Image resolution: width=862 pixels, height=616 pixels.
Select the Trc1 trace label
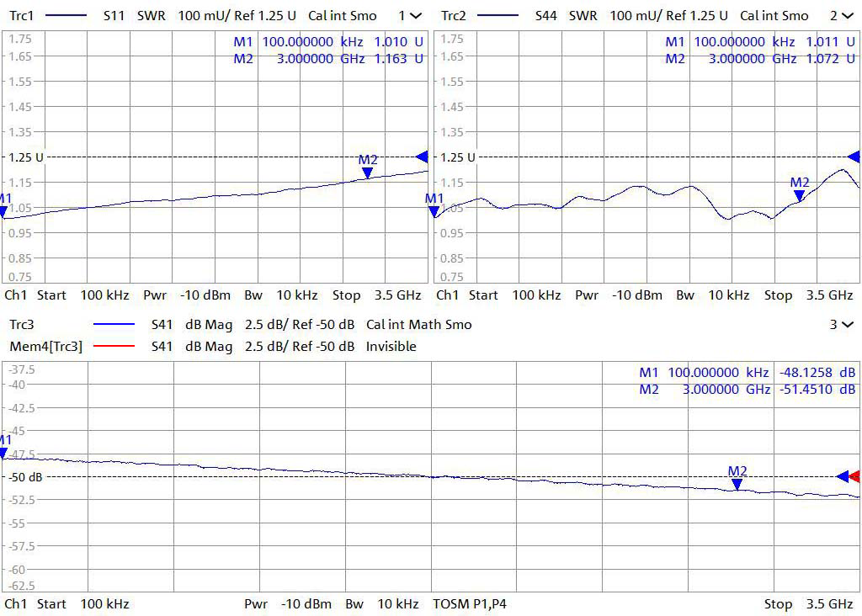point(20,16)
